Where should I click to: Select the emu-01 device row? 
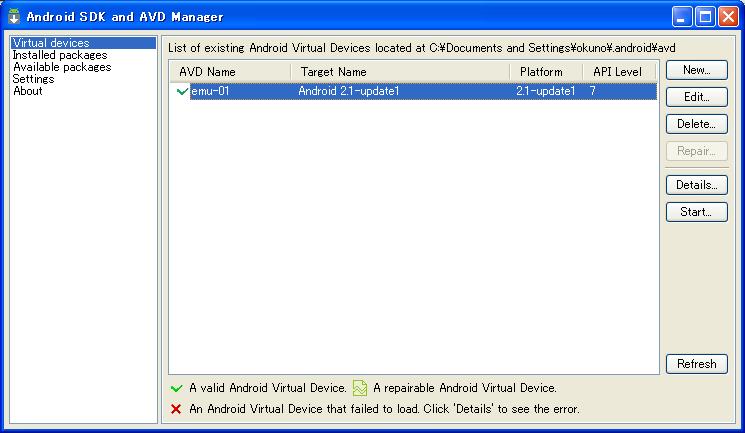coord(413,91)
